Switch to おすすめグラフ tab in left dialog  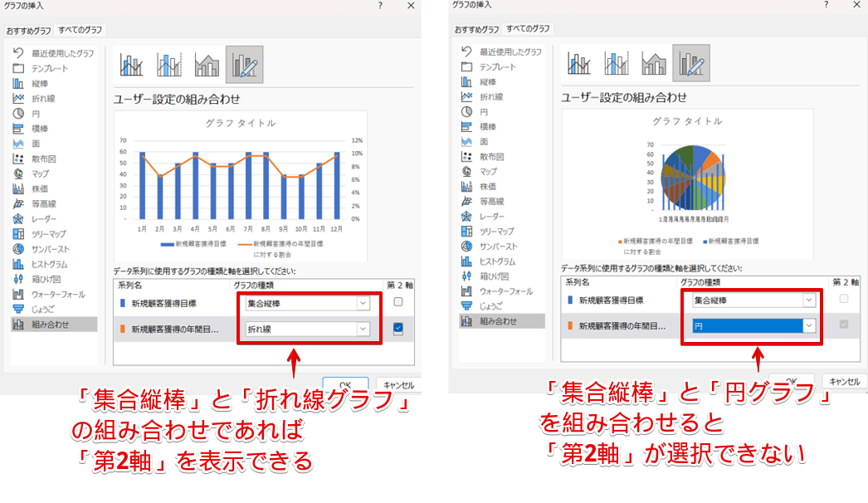pos(29,30)
